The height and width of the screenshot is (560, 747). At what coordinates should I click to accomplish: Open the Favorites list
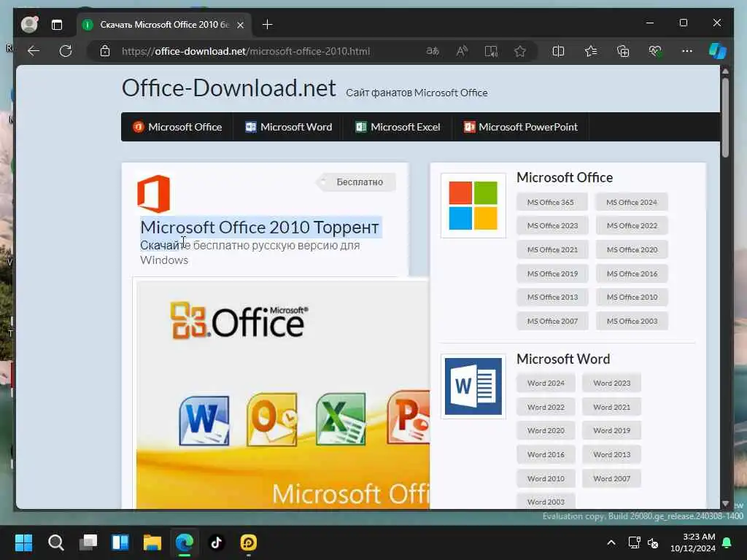pos(591,51)
